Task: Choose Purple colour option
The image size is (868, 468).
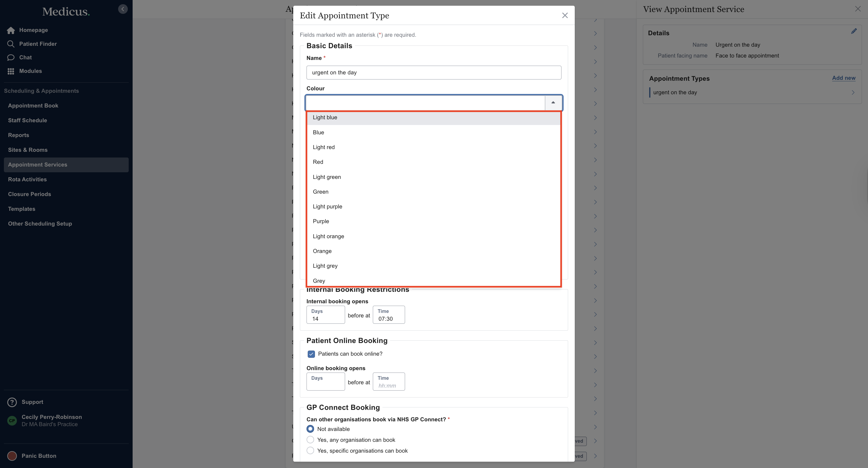Action: (433, 221)
